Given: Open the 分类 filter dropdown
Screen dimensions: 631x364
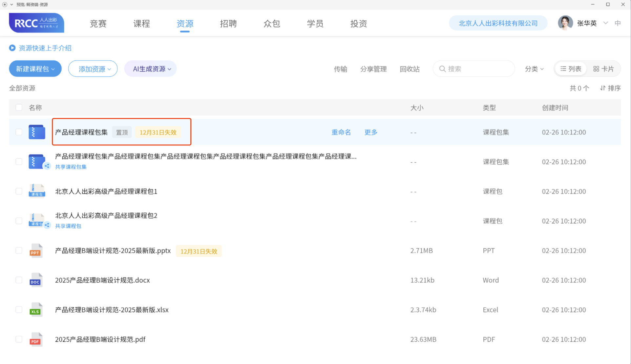Looking at the screenshot, I should click(x=534, y=69).
